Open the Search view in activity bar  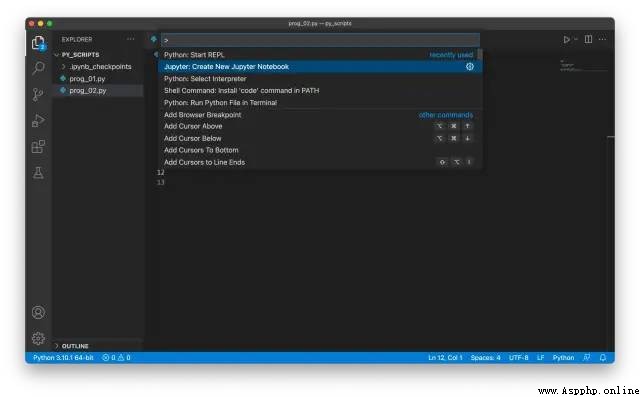pyautogui.click(x=38, y=68)
